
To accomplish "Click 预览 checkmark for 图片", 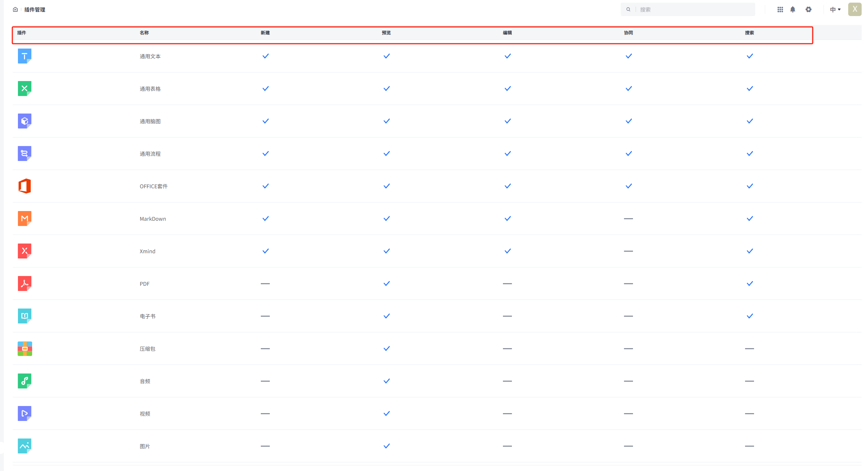I will coord(387,446).
